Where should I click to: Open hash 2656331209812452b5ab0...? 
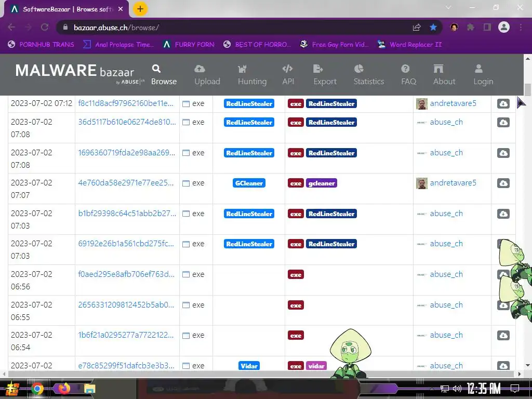coord(126,304)
